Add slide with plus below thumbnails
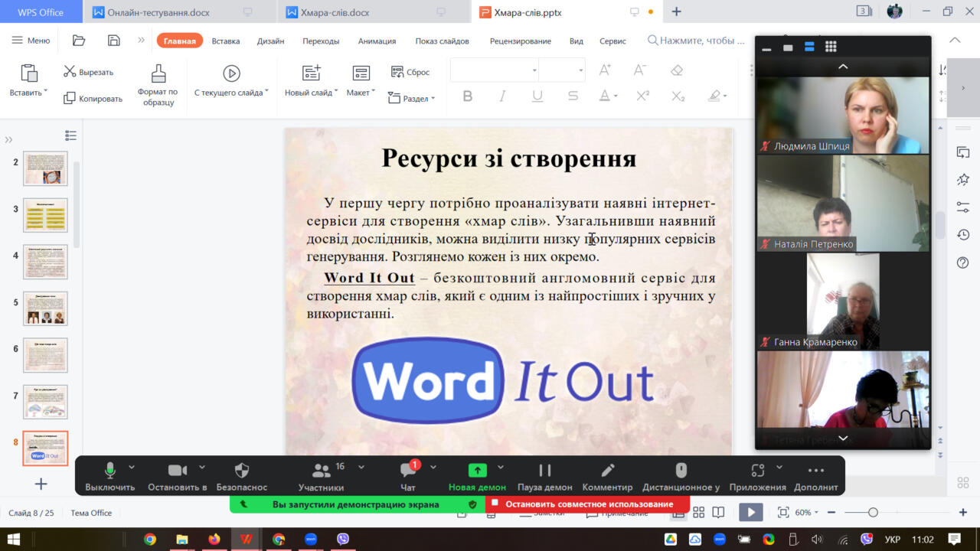This screenshot has width=980, height=551. (41, 484)
